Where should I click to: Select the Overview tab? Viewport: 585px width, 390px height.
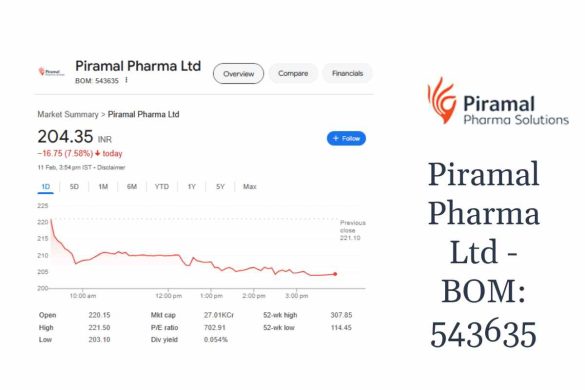(x=238, y=74)
